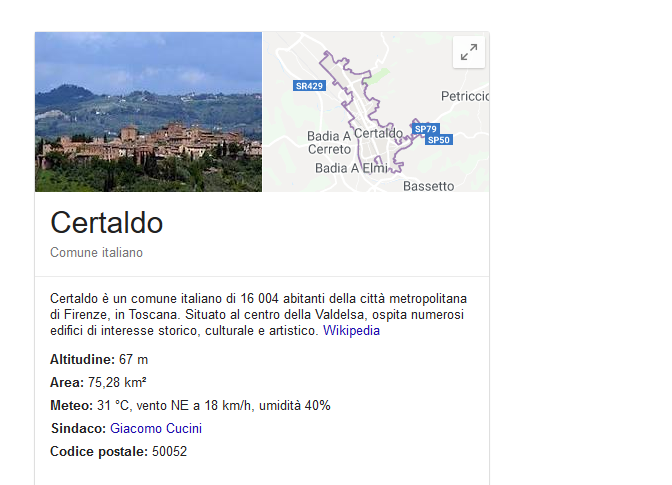Click the Bassetto map label
The height and width of the screenshot is (485, 672).
428,186
